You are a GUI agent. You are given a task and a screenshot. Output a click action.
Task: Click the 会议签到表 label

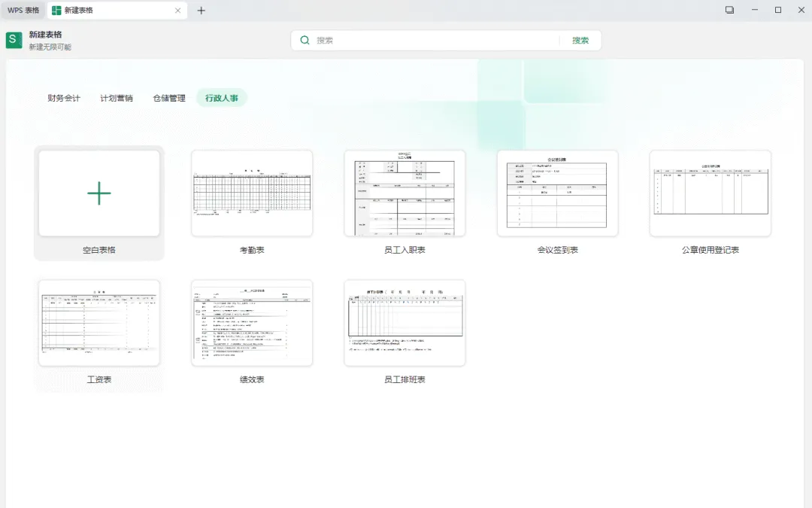(x=557, y=250)
